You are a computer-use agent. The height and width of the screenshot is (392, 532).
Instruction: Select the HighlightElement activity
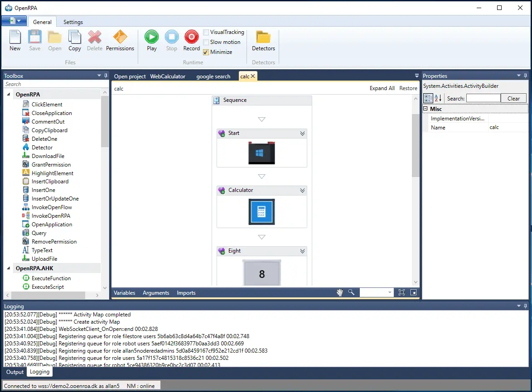[52, 173]
